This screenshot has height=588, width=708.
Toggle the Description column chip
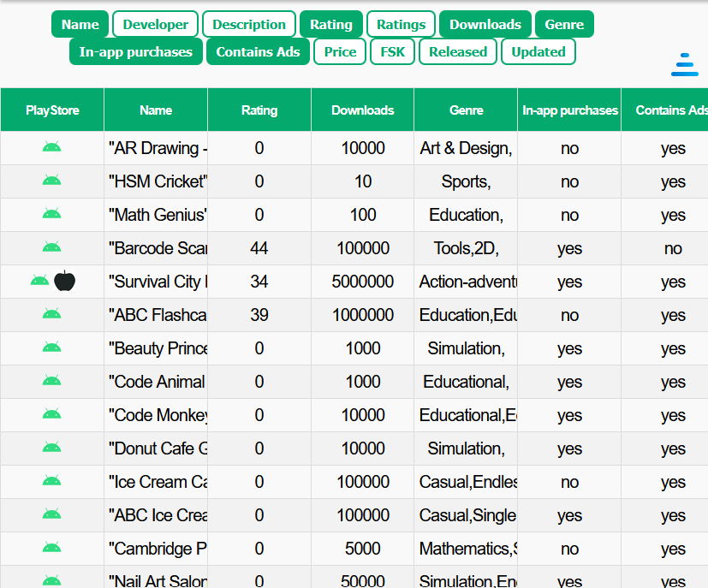249,24
